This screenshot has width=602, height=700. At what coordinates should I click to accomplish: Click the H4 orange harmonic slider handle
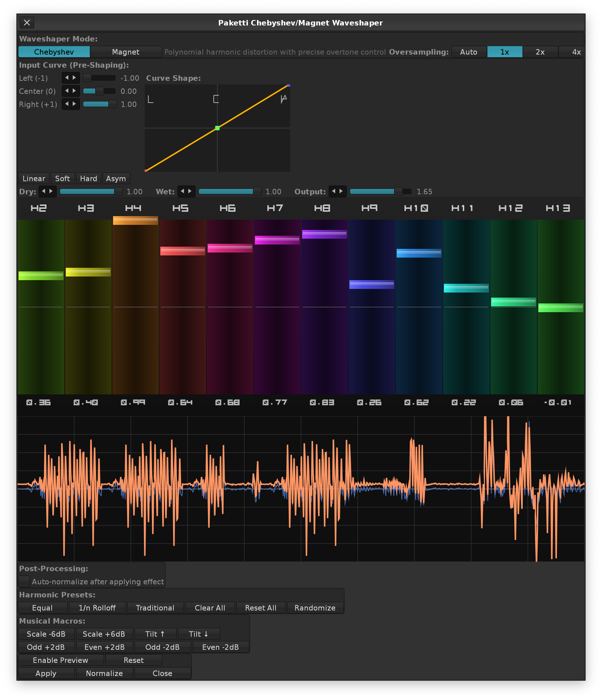(x=135, y=220)
